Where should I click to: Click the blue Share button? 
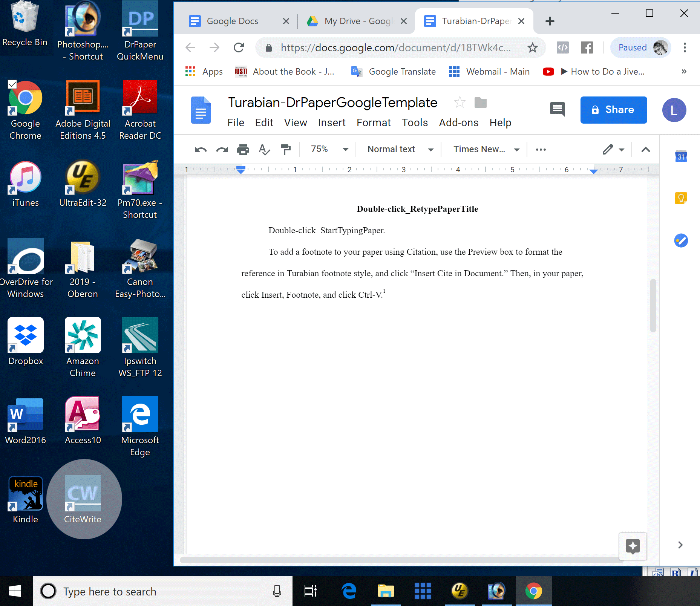click(613, 110)
